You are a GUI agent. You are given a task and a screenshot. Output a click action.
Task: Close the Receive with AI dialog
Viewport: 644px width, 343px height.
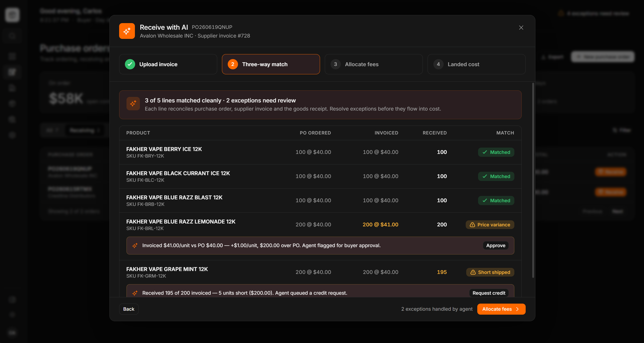coord(521,28)
